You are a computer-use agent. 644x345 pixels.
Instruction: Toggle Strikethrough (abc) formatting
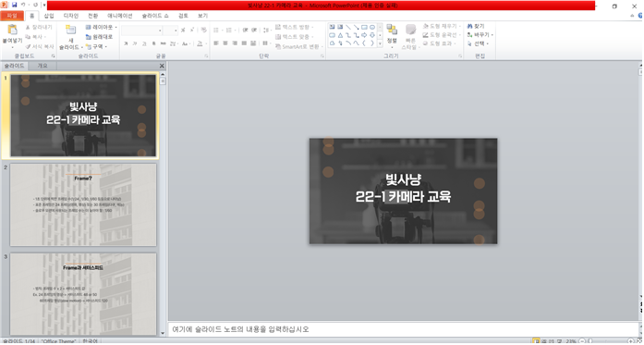point(164,43)
